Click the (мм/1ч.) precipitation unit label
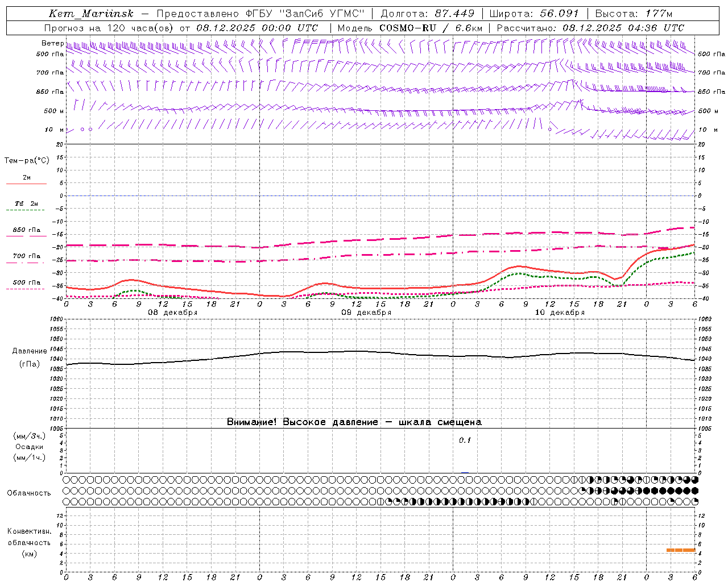 30,458
